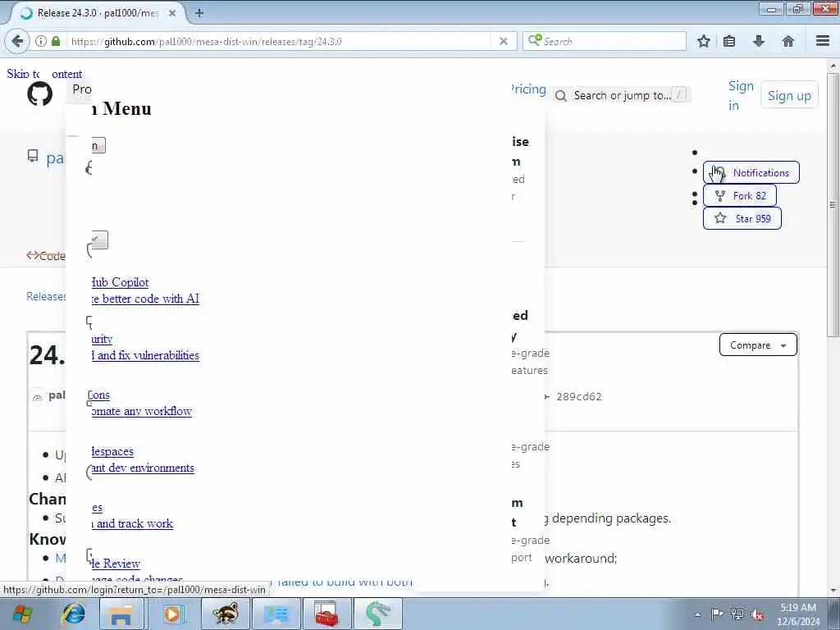Click the Firefox Search input box

pyautogui.click(x=605, y=41)
